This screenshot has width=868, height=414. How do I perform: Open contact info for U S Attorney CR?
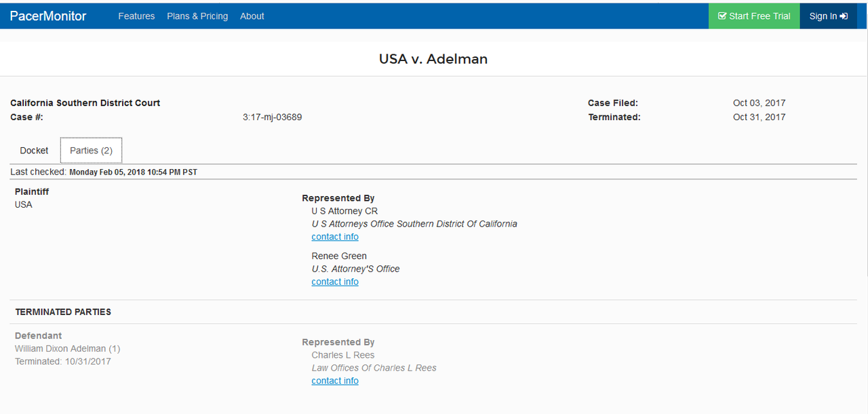coord(335,237)
